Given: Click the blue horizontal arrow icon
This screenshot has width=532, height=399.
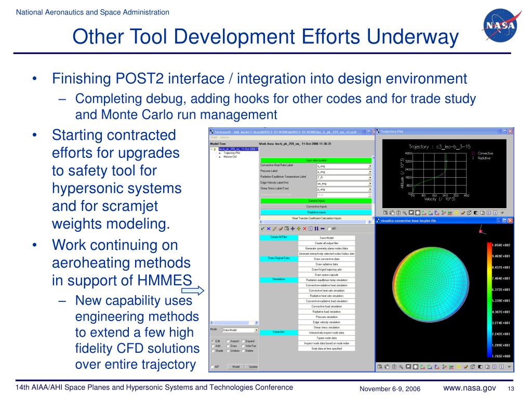Looking at the screenshot, I should pos(323,229).
